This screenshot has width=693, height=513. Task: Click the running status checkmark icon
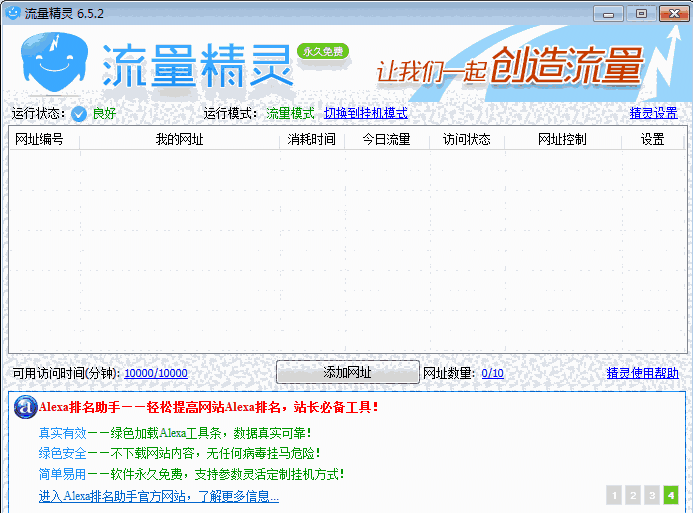tap(79, 114)
